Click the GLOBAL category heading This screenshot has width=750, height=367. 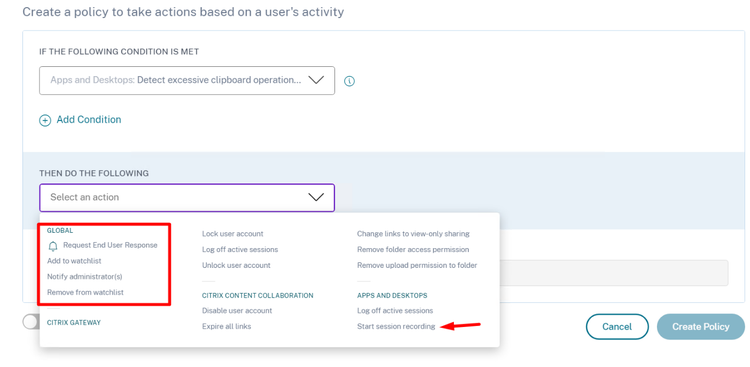coord(60,231)
